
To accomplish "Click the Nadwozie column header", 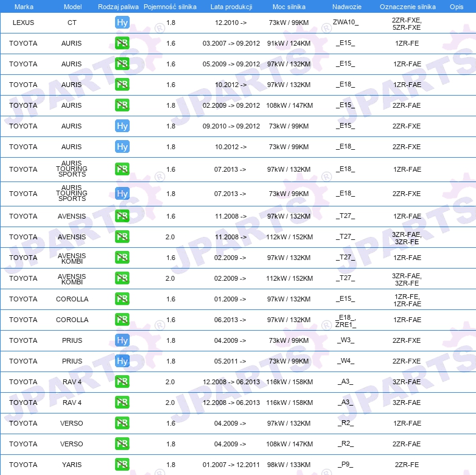I will pyautogui.click(x=347, y=7).
